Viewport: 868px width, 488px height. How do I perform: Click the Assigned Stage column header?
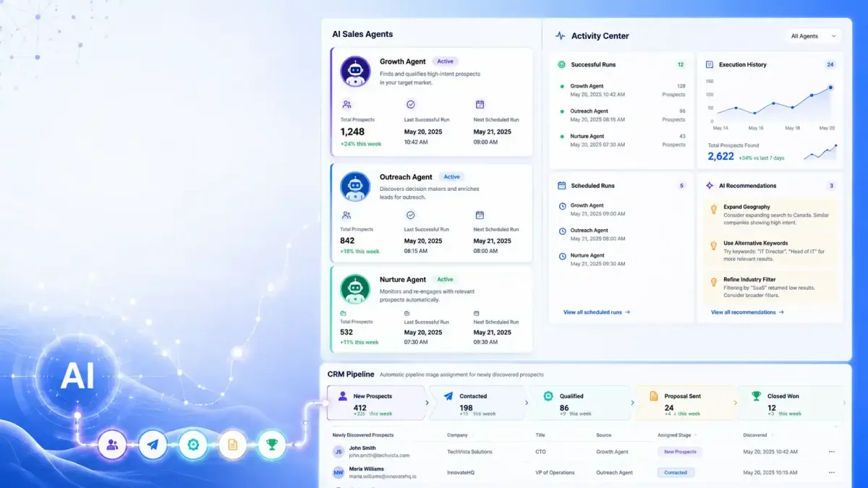[676, 435]
